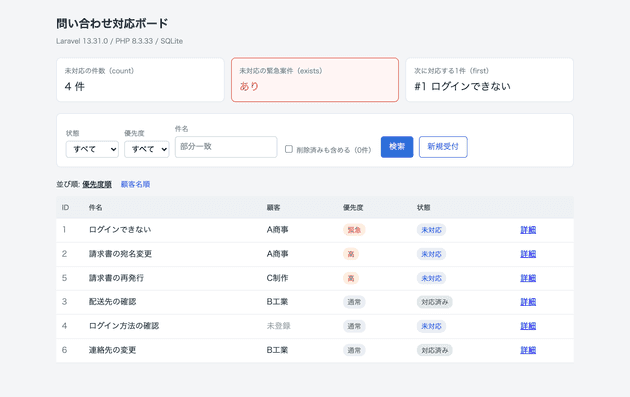Click the 未対応の緊急案件 card showing あり
The image size is (630, 397).
click(315, 80)
